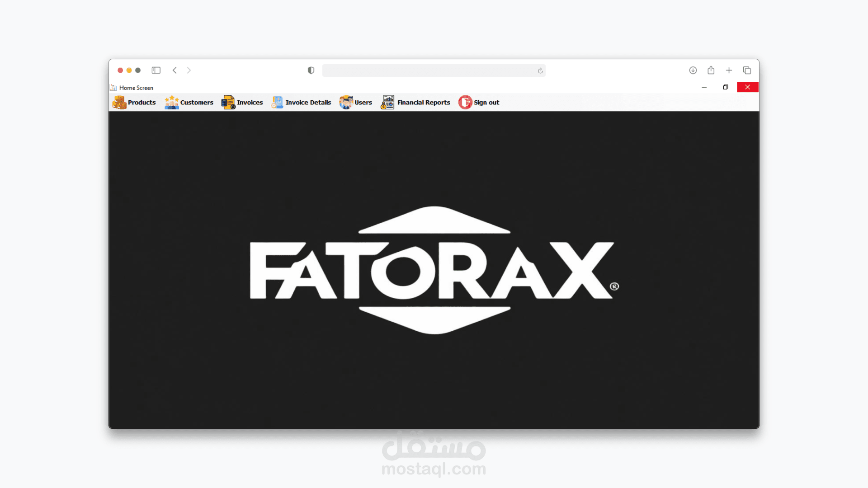Image resolution: width=868 pixels, height=488 pixels.
Task: Click the share icon in browser toolbar
Action: [x=711, y=70]
